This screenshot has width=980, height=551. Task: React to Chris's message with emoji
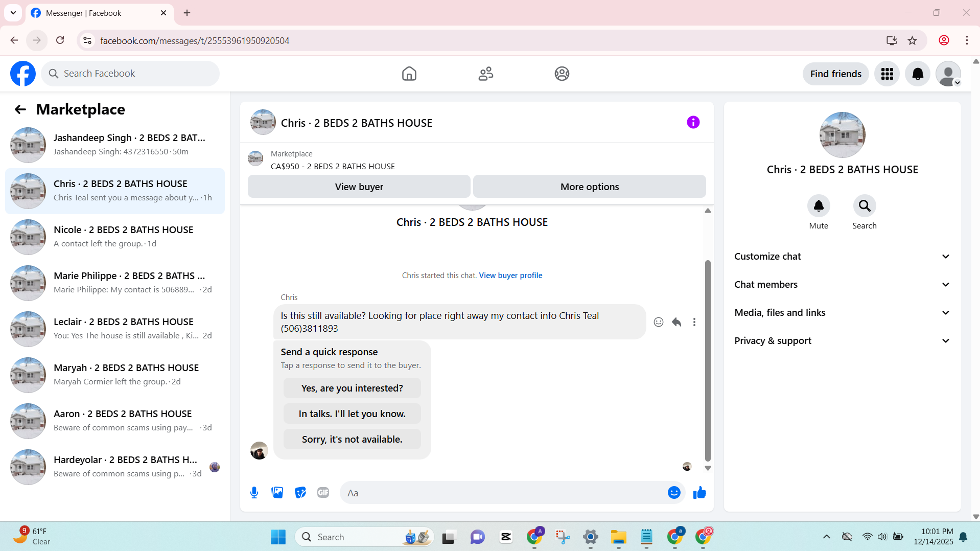coord(659,322)
